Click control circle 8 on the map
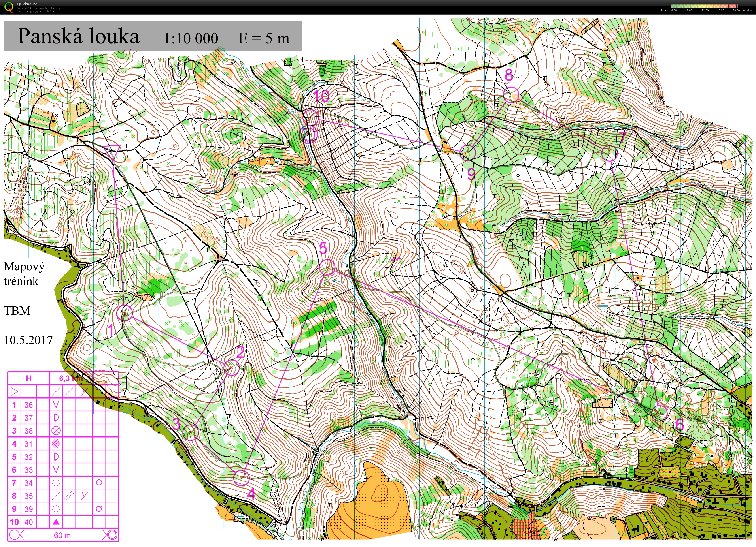This screenshot has height=547, width=756. 511,95
